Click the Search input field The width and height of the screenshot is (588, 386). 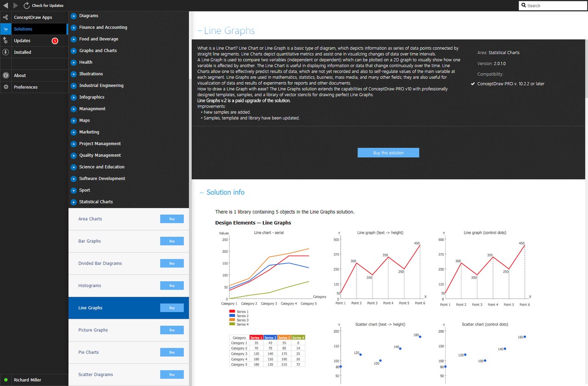click(553, 6)
